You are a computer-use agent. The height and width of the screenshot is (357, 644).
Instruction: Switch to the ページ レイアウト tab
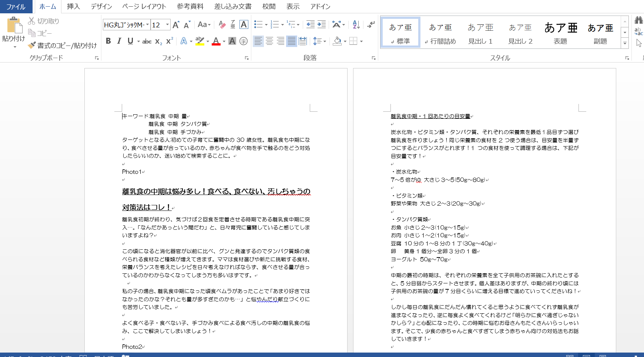[x=144, y=7]
